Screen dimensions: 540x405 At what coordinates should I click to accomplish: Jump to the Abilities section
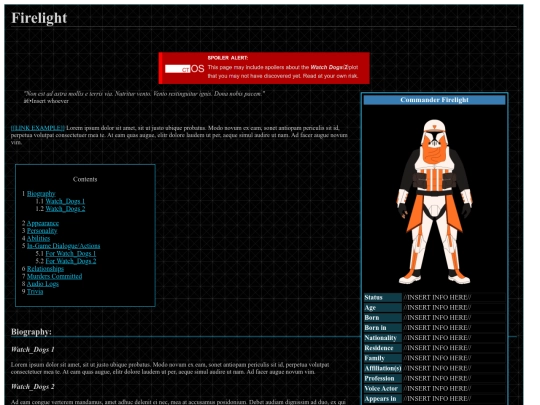pyautogui.click(x=38, y=238)
